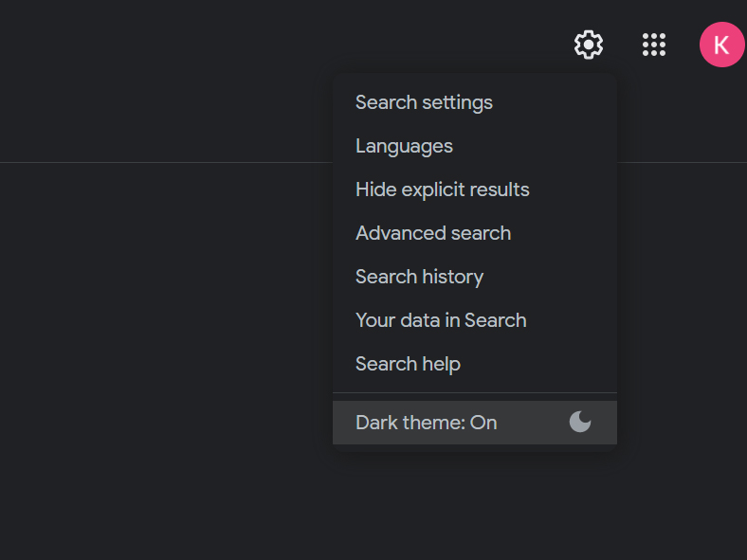Enable Hide explicit results
Screen dimensions: 747x560
(442, 190)
